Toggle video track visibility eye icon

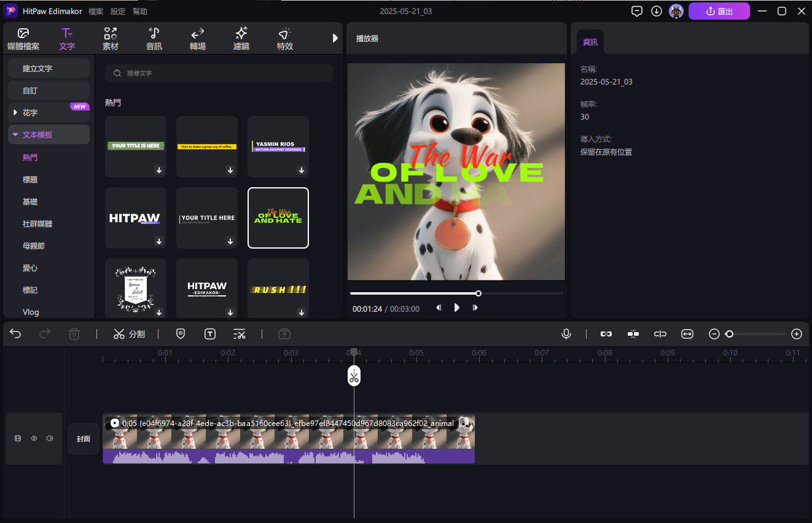coord(34,438)
